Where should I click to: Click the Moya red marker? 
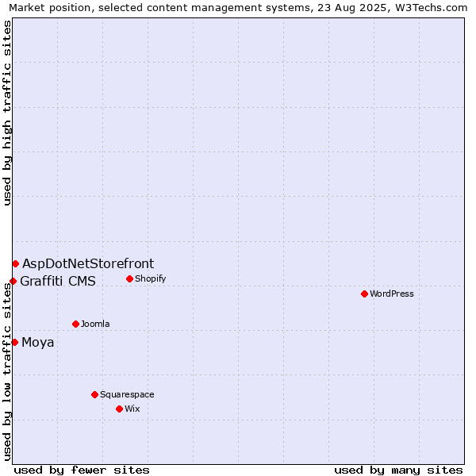(x=15, y=342)
